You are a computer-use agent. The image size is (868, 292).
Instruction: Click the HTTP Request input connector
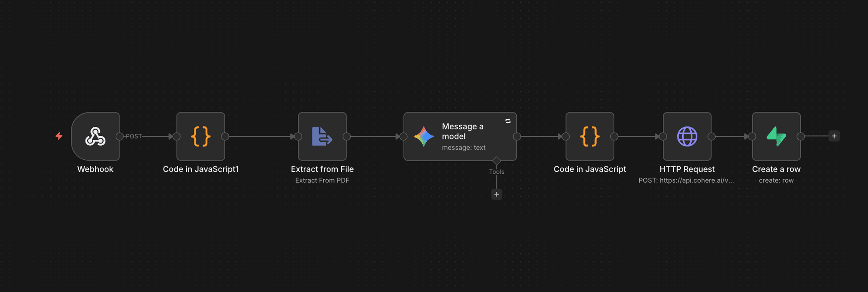(x=663, y=136)
